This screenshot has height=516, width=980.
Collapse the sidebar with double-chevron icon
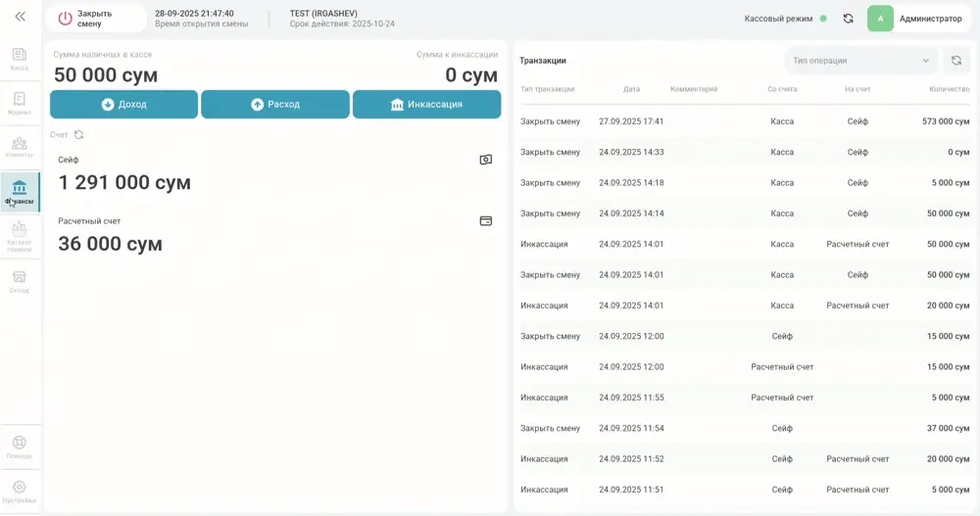coord(20,17)
